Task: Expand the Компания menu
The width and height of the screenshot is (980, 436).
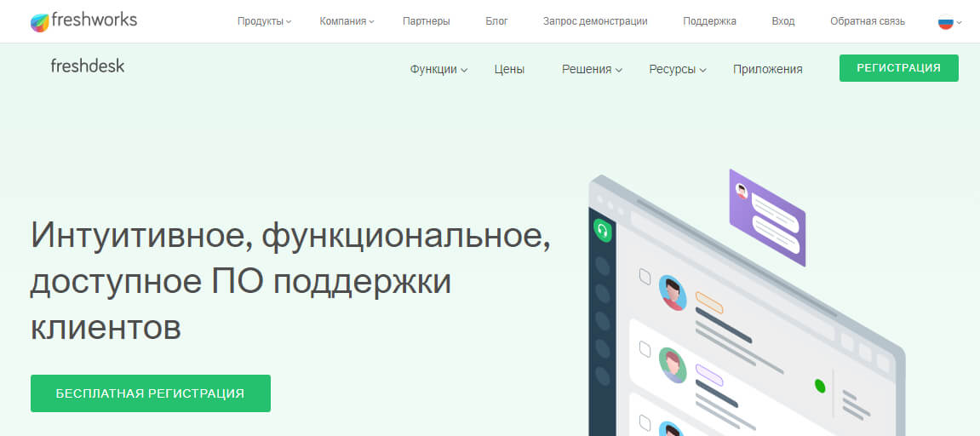Action: 347,21
